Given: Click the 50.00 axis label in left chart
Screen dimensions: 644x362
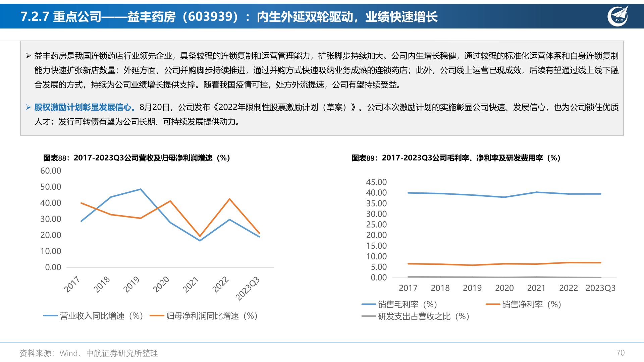Looking at the screenshot, I should click(51, 187).
